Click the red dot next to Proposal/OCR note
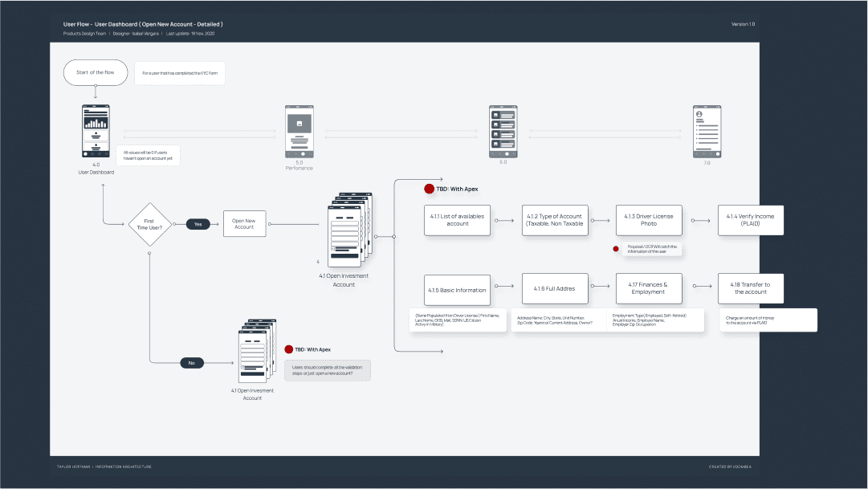The width and height of the screenshot is (868, 489). click(x=616, y=249)
